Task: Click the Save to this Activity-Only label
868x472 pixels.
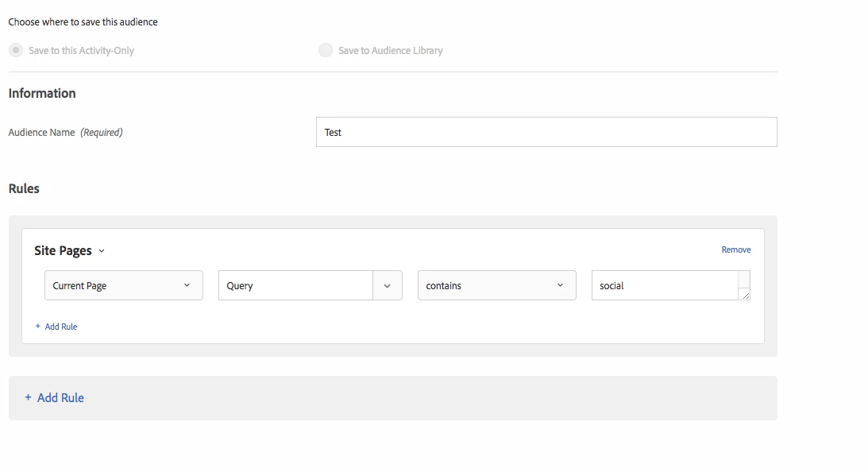Action: pyautogui.click(x=81, y=50)
